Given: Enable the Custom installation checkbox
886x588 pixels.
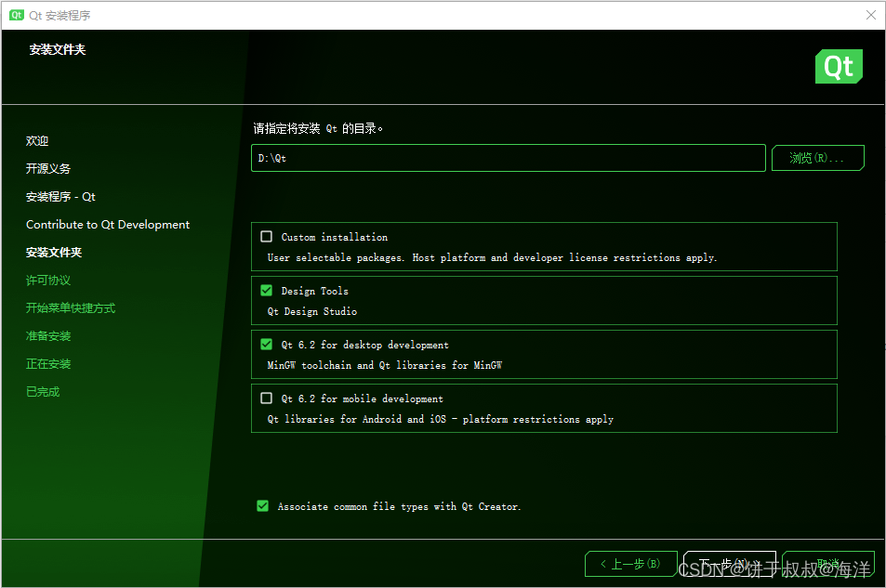Looking at the screenshot, I should [x=266, y=236].
